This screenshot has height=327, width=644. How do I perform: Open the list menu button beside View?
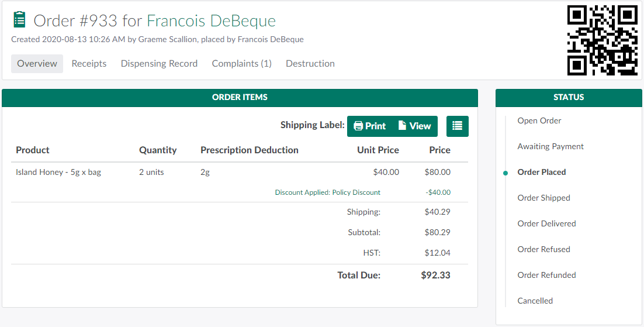tap(457, 126)
